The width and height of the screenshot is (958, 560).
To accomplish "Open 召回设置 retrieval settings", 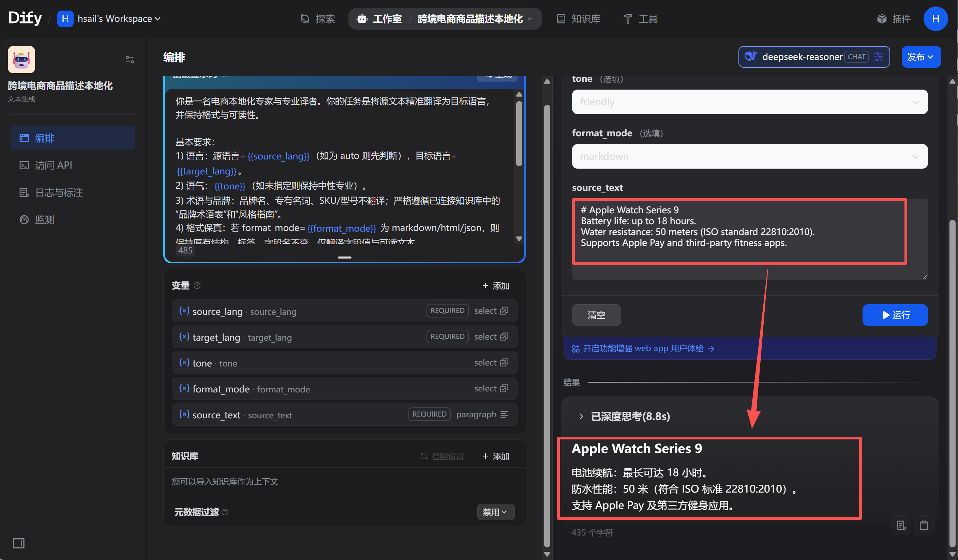I will (442, 456).
